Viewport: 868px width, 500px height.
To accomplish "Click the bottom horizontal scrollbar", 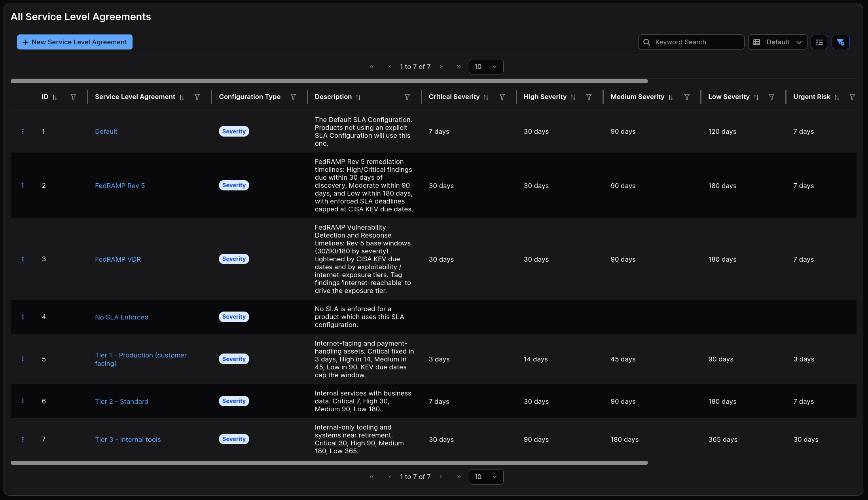I will click(329, 463).
